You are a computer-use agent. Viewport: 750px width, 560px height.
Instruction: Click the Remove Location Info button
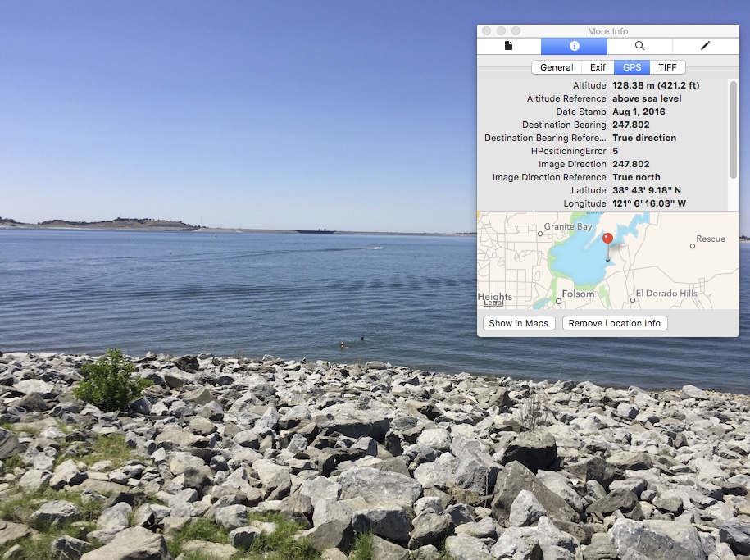click(x=614, y=323)
